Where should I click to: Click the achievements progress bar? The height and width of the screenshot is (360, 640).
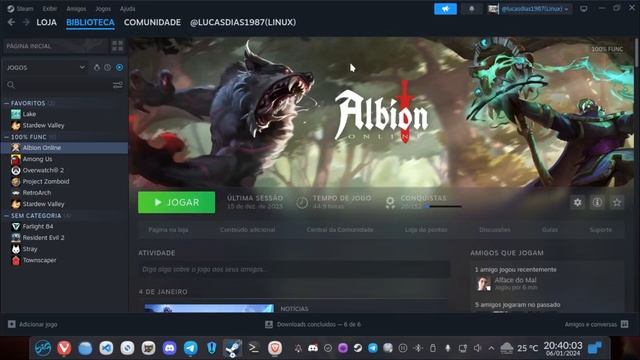click(443, 207)
